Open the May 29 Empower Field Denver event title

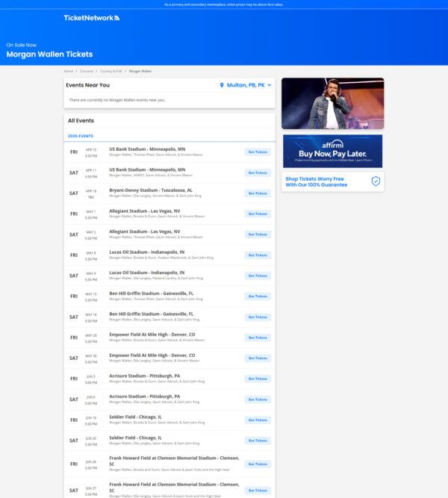tap(152, 334)
